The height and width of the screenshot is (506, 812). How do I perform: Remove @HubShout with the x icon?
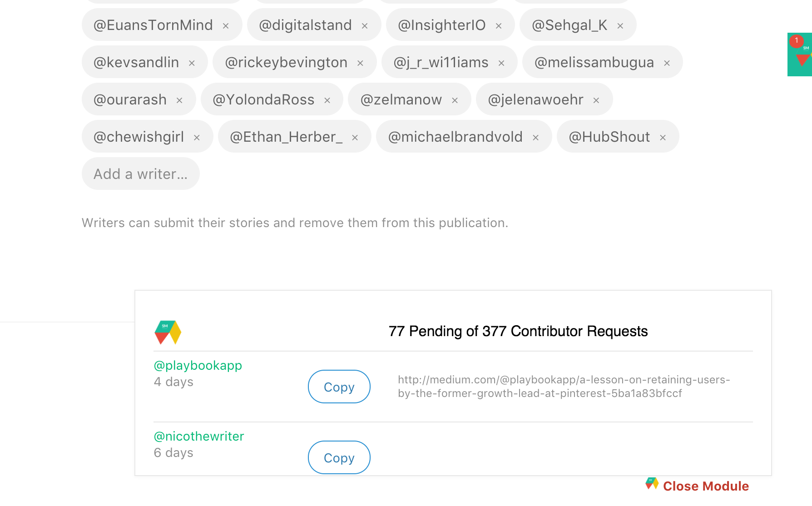tap(663, 138)
